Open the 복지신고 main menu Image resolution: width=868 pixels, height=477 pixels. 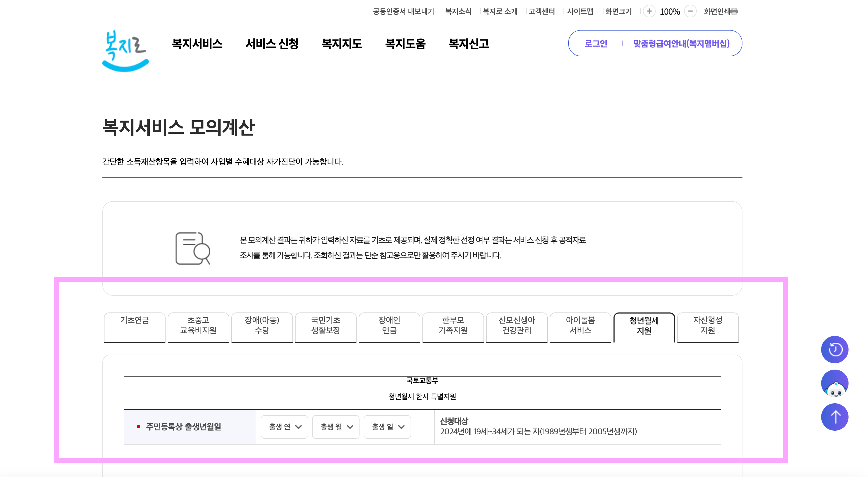[x=469, y=43]
